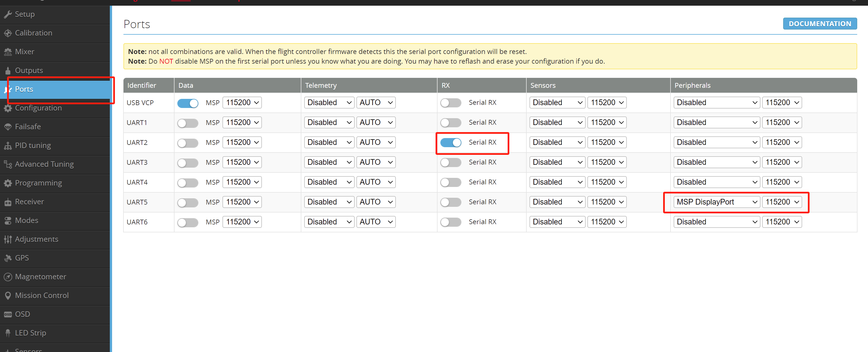Click the USB VCP identifier cell
Image resolution: width=868 pixels, height=352 pixels.
[149, 103]
